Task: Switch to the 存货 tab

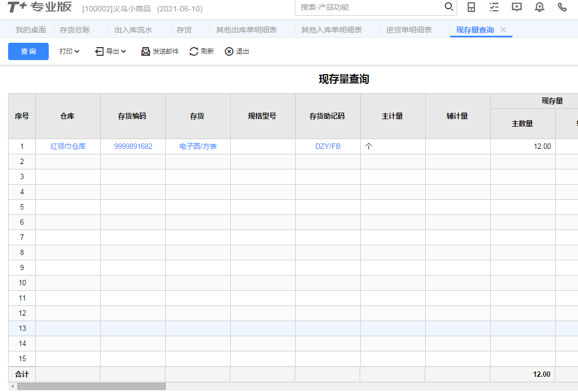Action: [184, 30]
